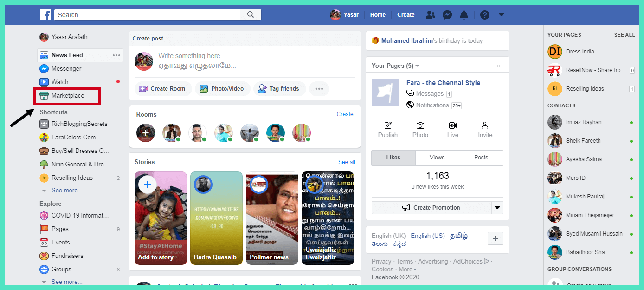Click Muhamed Ibrahim's birthday link

coord(406,41)
